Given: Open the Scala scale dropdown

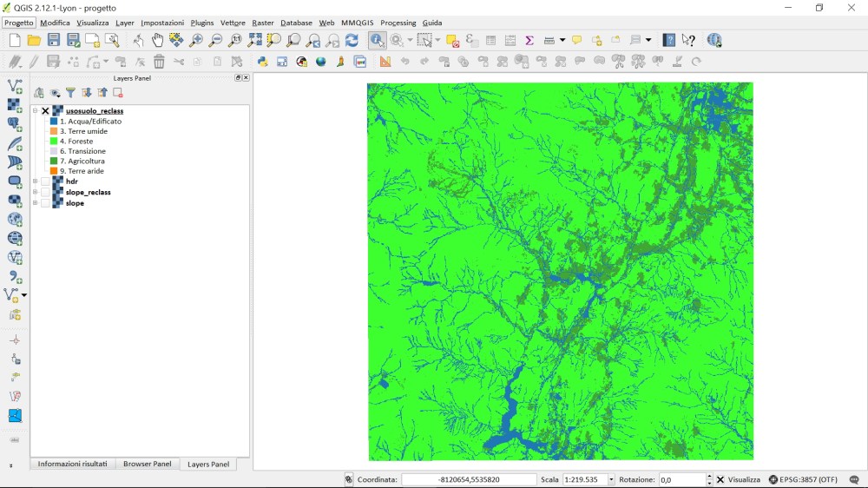Looking at the screenshot, I should click(x=611, y=479).
